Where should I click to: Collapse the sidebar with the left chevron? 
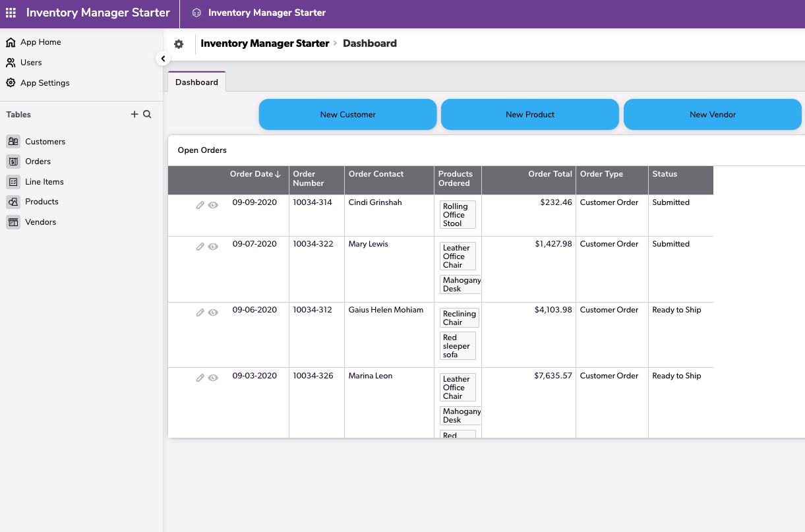(163, 58)
